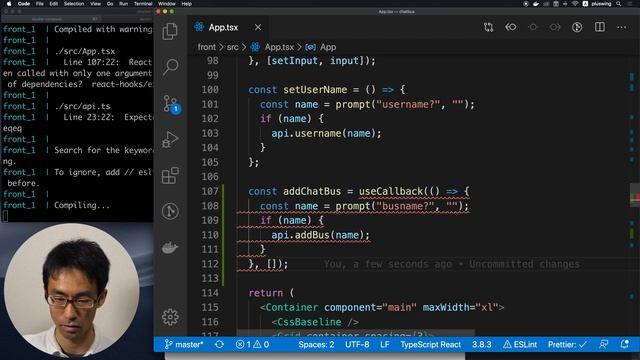The height and width of the screenshot is (360, 640).
Task: Open the Apple menu
Action: pos(9,4)
